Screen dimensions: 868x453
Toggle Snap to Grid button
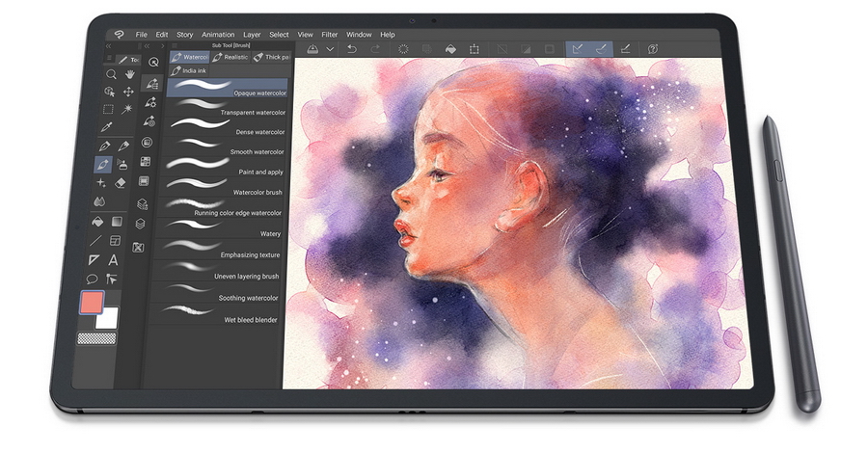point(625,48)
